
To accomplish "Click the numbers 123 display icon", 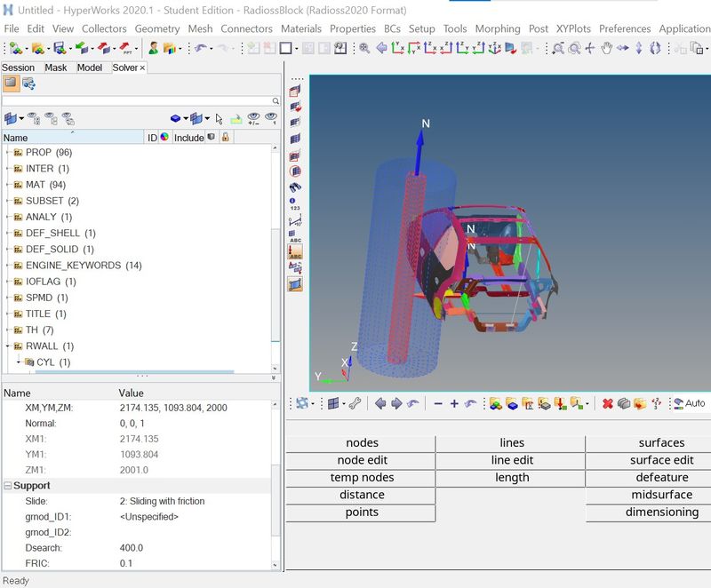I will [295, 204].
